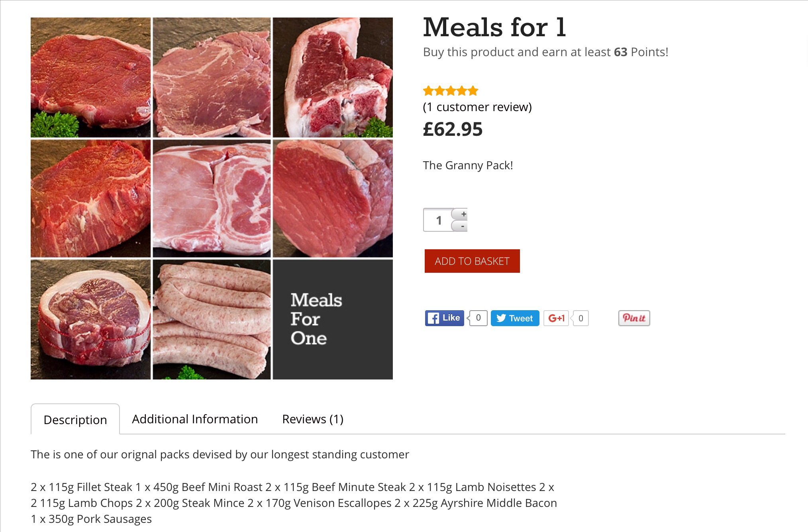Click the Facebook Like button
This screenshot has width=808, height=532.
pyautogui.click(x=444, y=318)
